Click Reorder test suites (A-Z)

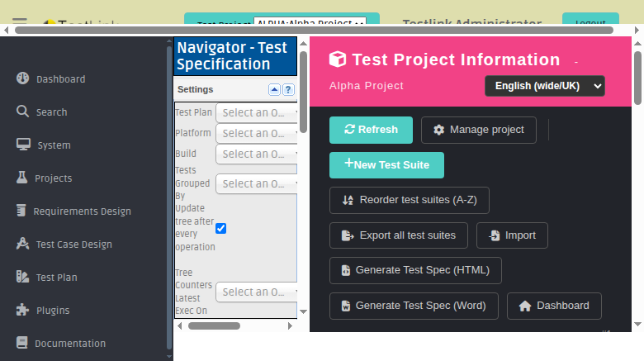tap(409, 200)
